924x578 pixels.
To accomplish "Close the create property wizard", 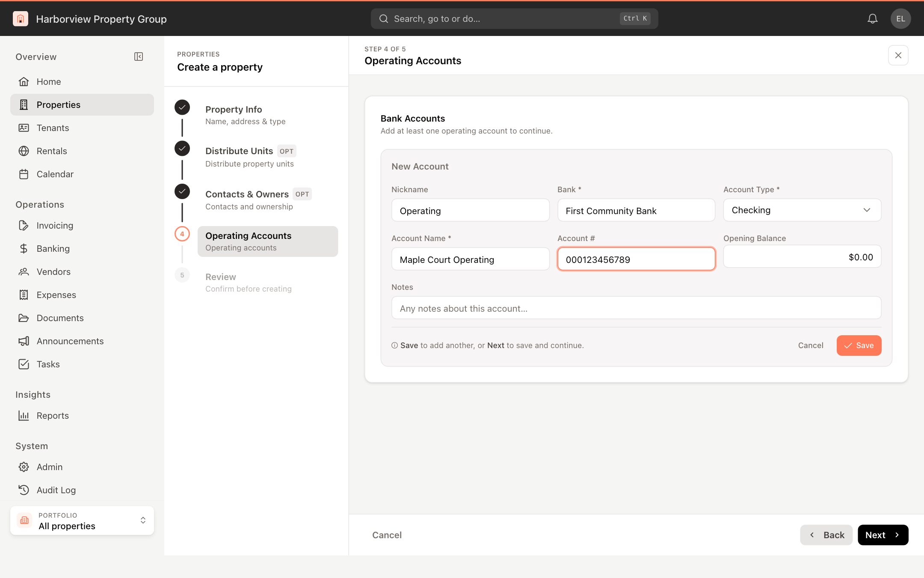I will (x=898, y=55).
